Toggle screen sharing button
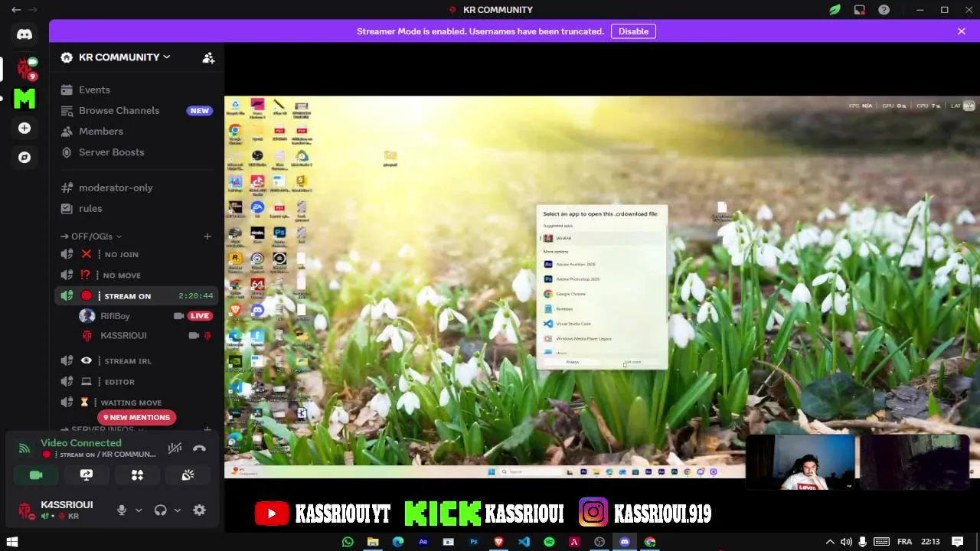980x551 pixels. (87, 475)
